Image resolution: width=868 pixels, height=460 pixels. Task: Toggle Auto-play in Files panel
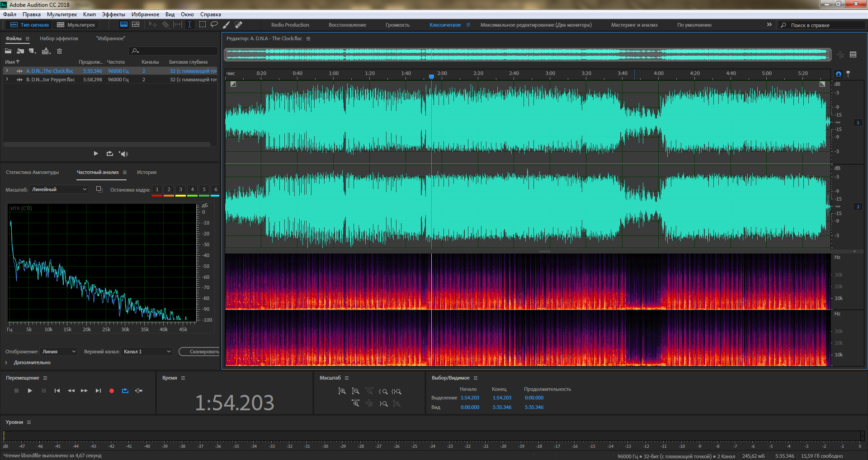pyautogui.click(x=123, y=154)
